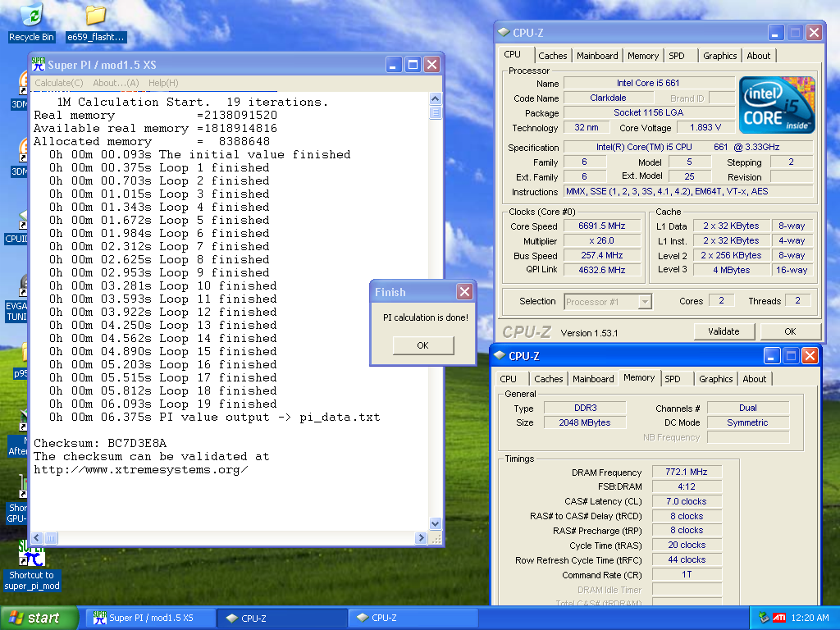Close the lower CPU-Z window
This screenshot has height=630, width=840.
pos(810,356)
